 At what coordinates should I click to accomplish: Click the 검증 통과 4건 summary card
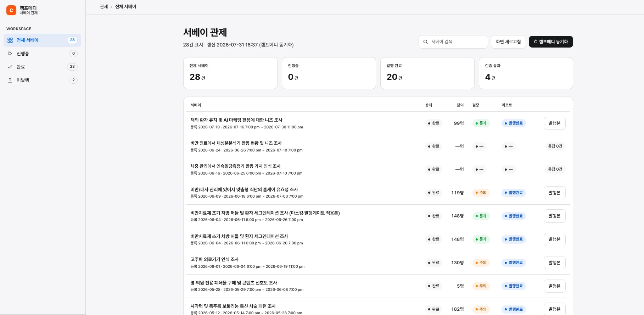tap(526, 73)
